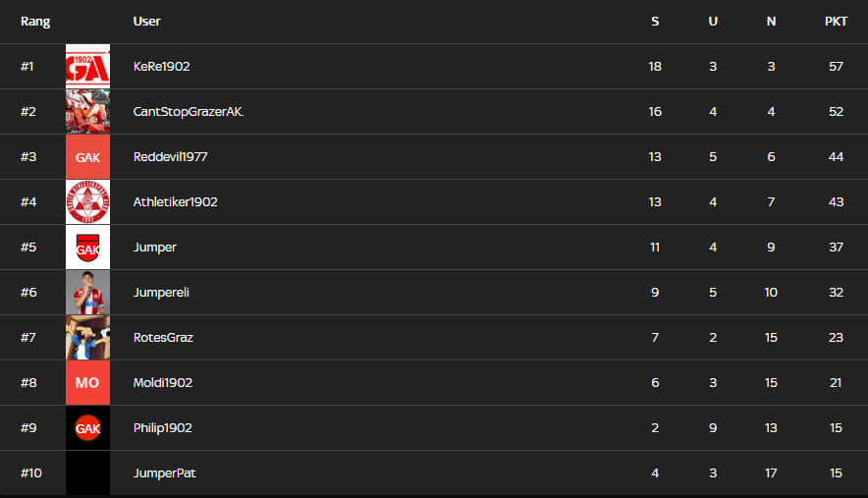
Task: Click the Moldi1902 username
Action: coord(163,383)
